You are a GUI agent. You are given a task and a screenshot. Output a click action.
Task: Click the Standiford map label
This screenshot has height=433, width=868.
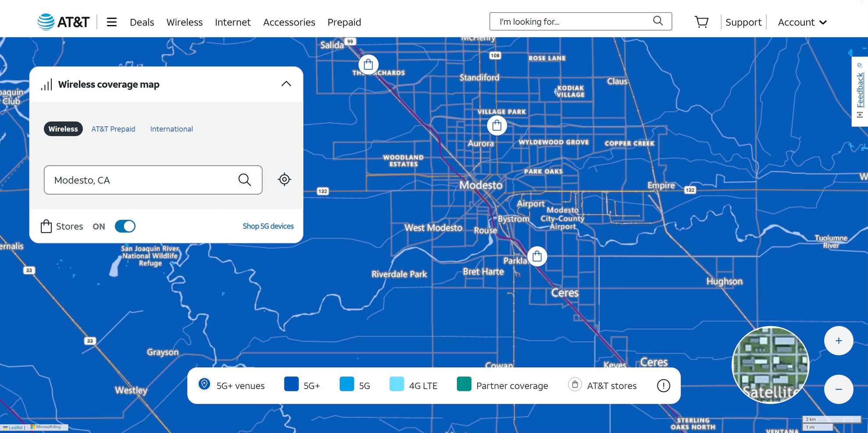pos(479,78)
